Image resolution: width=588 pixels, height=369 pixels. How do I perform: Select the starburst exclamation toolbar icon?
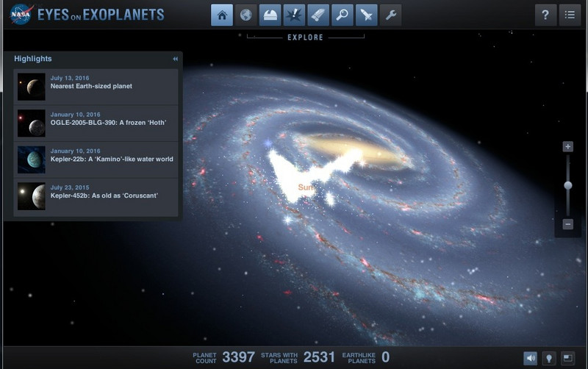(x=294, y=15)
